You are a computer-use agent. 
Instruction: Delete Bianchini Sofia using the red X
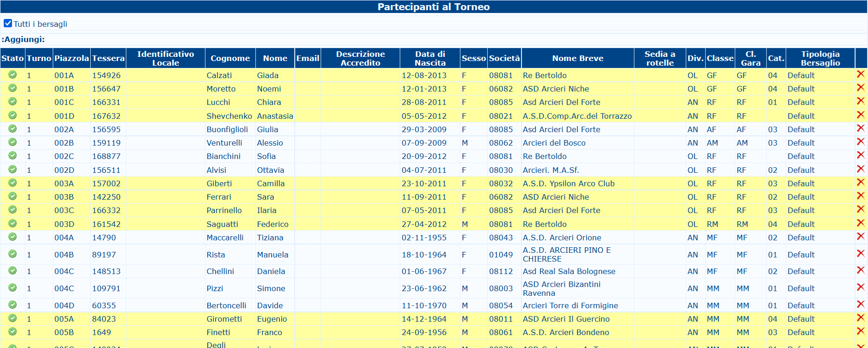click(x=861, y=155)
